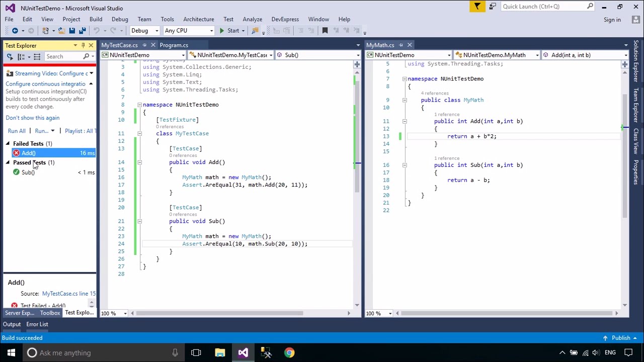Viewport: 644px width, 362px height.
Task: Click the Navigate Backward toolbar icon
Action: pos(15,31)
